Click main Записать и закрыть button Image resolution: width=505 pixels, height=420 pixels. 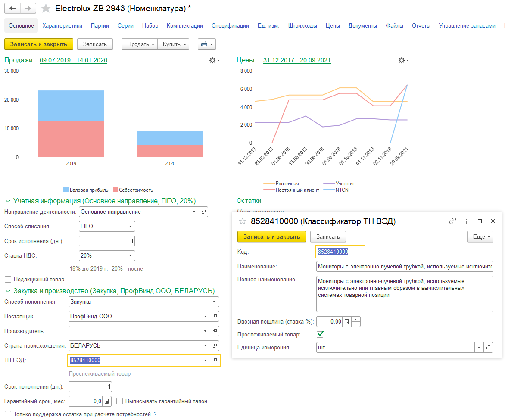[x=39, y=44]
